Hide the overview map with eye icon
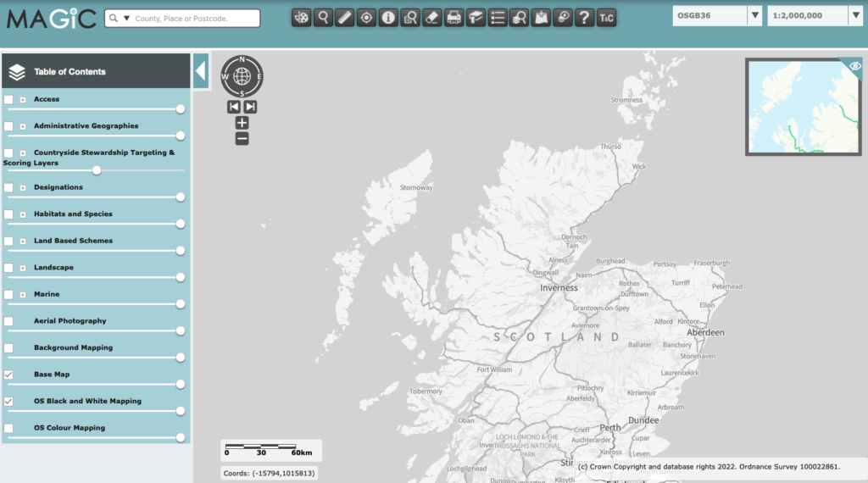The image size is (868, 483). pos(854,66)
